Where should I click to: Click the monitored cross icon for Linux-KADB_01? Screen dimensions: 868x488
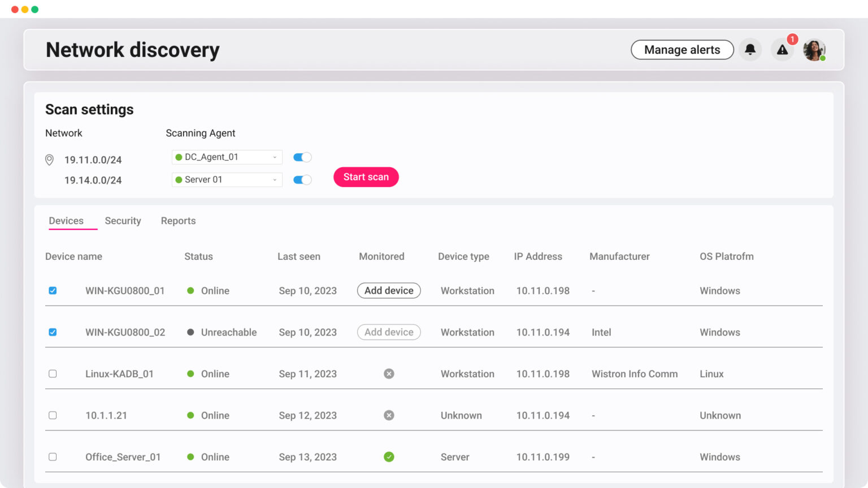coord(389,373)
